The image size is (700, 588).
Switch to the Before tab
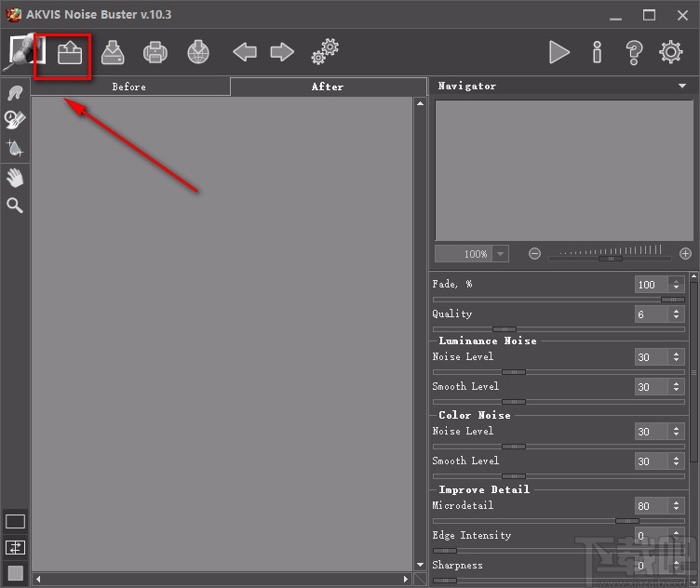click(129, 87)
